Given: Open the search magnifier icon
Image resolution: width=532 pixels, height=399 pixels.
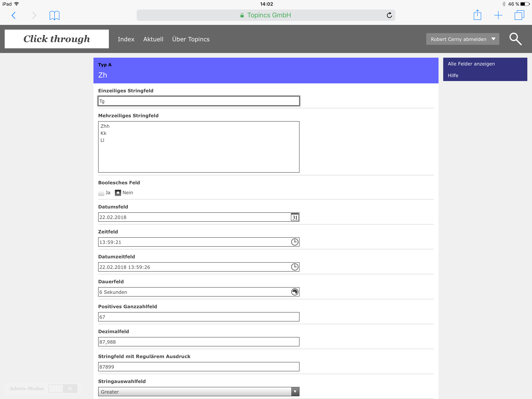Looking at the screenshot, I should point(515,39).
